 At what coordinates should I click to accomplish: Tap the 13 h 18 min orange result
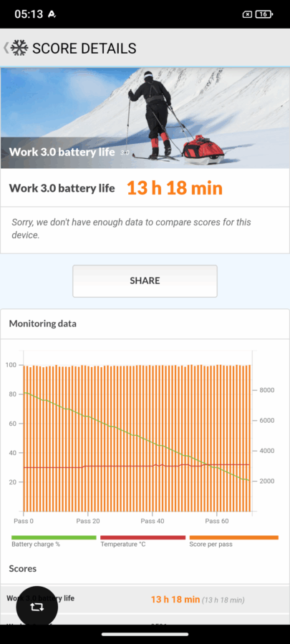175,188
